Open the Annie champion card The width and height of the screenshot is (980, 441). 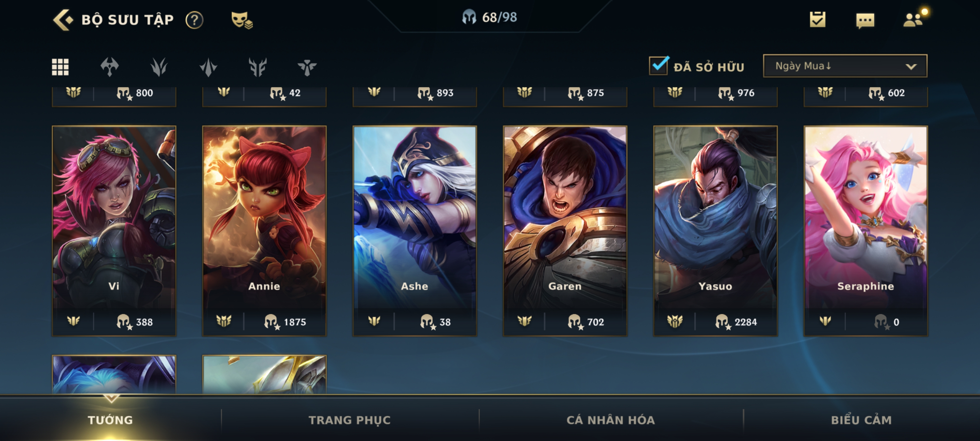coord(264,231)
